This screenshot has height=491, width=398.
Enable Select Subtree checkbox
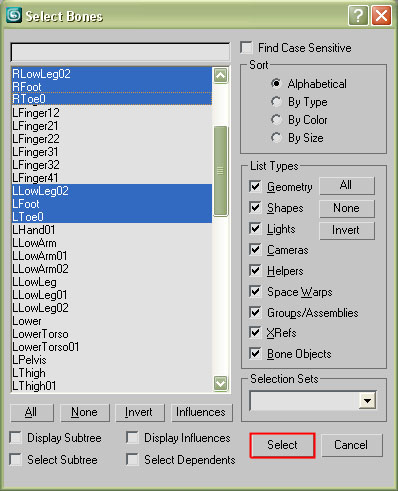(x=16, y=459)
